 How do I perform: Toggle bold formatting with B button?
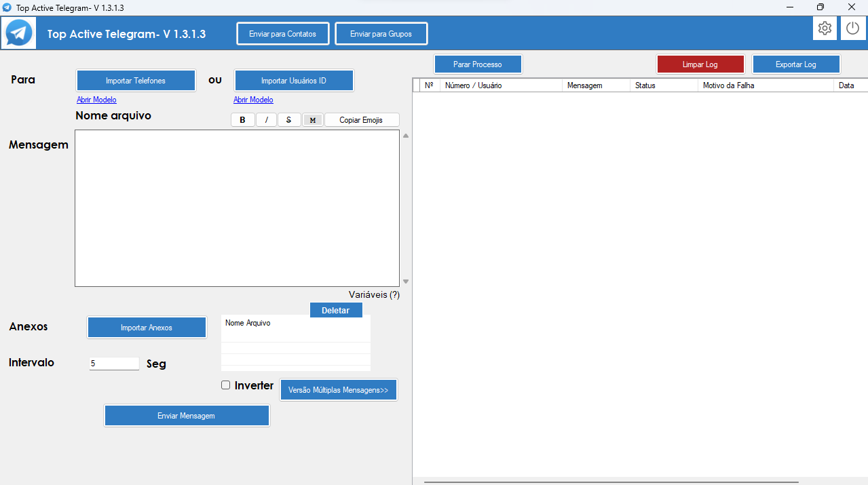pos(243,120)
